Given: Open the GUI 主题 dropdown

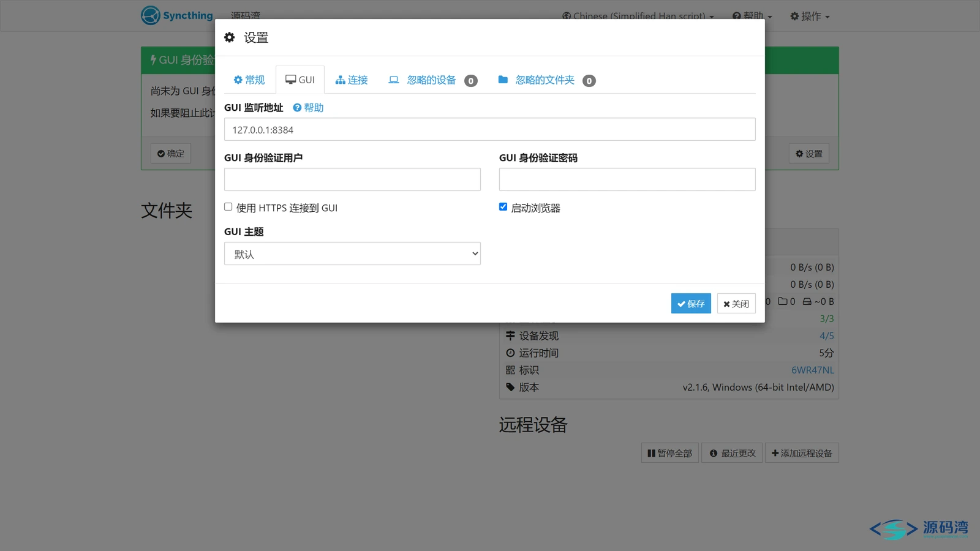Looking at the screenshot, I should [352, 254].
